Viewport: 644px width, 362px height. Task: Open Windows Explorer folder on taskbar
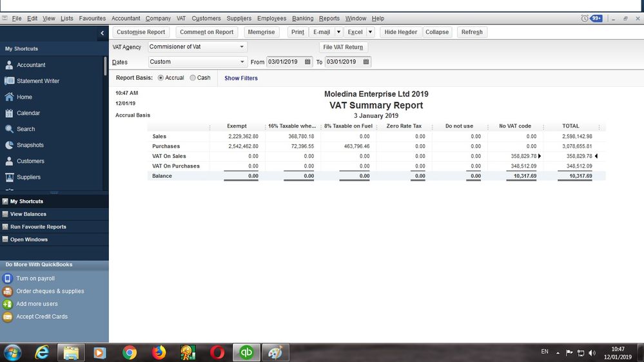pos(71,352)
